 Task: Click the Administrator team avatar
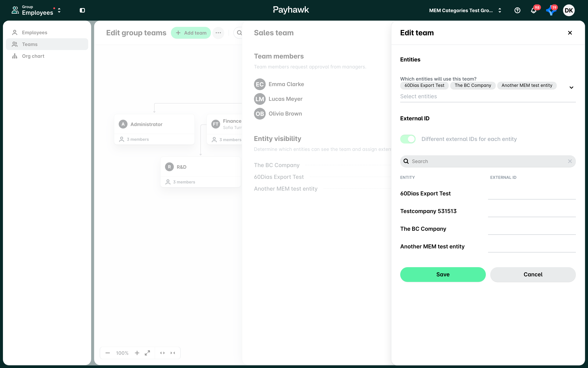(x=123, y=124)
